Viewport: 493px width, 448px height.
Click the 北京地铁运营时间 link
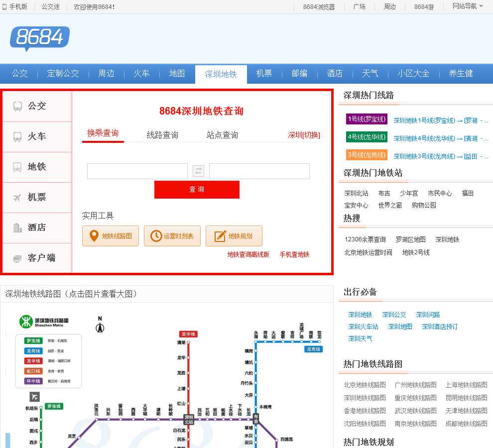tap(368, 252)
